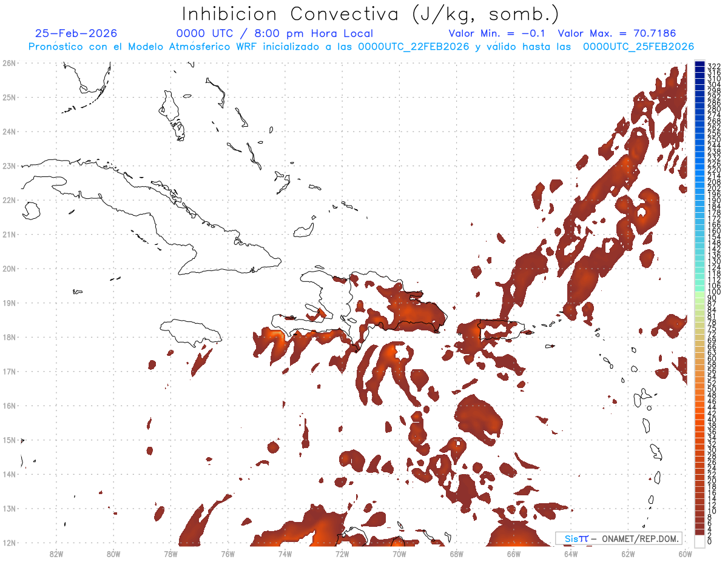The height and width of the screenshot is (562, 728).
Task: Click the 66W longitude label
Action: (x=514, y=554)
